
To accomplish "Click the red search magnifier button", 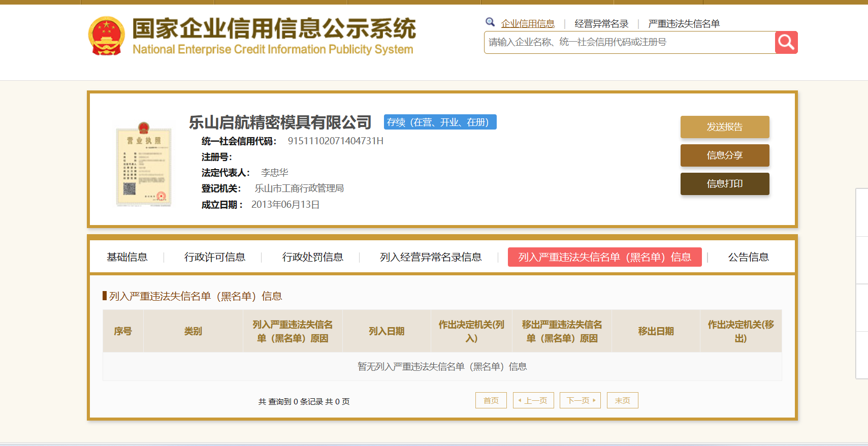I will point(786,42).
